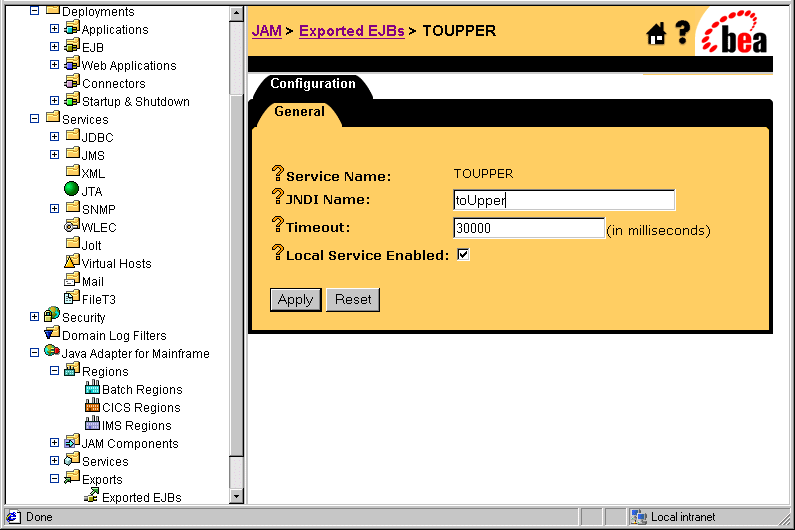Click the EJB node icon
Image resolution: width=795 pixels, height=530 pixels.
coord(72,46)
